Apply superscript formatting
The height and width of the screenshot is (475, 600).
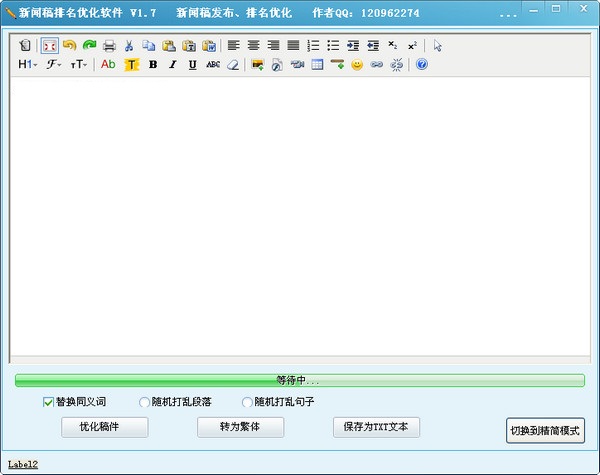pos(412,46)
